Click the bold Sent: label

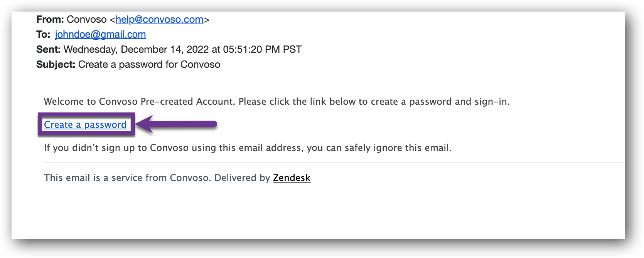49,50
